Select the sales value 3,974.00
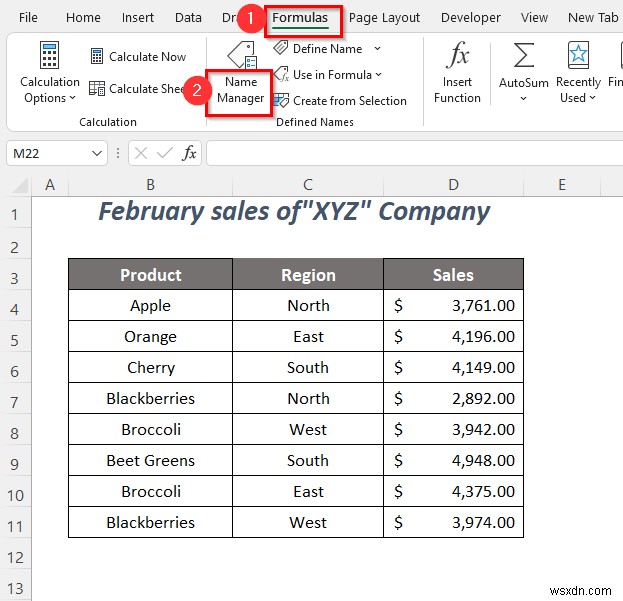This screenshot has width=623, height=601. (x=453, y=522)
